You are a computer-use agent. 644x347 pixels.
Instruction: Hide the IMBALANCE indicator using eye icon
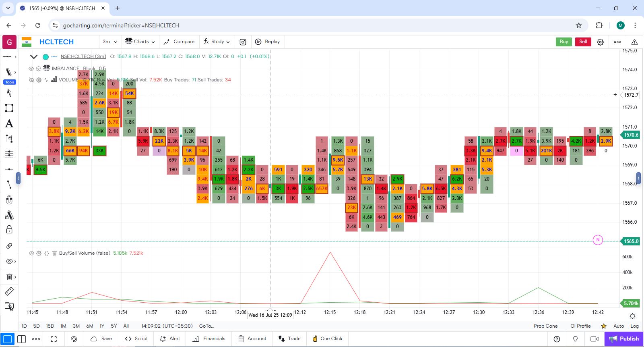click(31, 69)
